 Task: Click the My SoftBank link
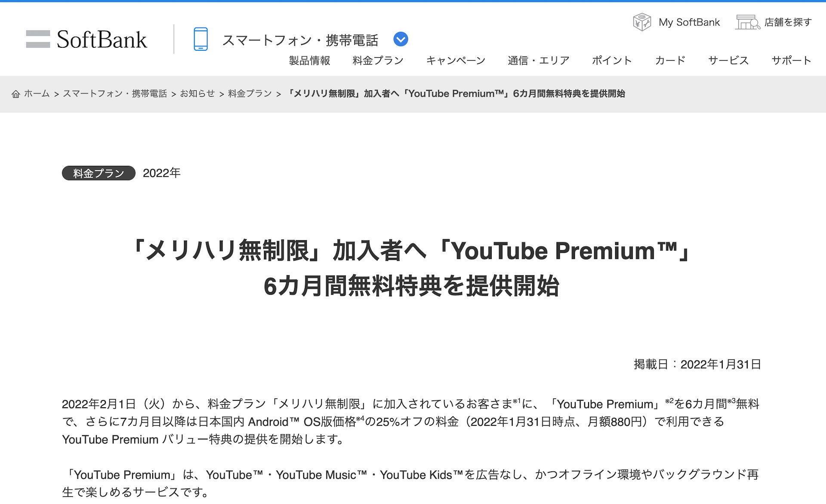[x=689, y=22]
